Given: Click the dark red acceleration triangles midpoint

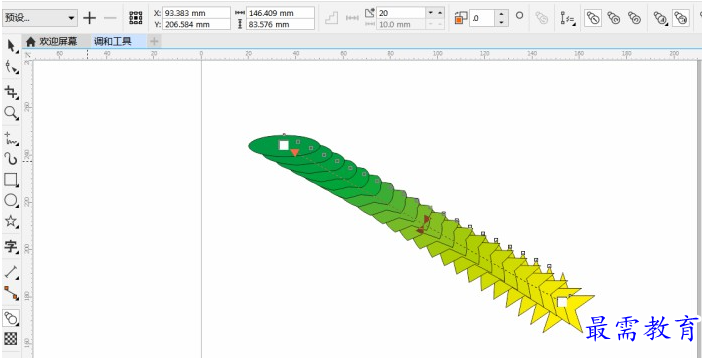Looking at the screenshot, I should pyautogui.click(x=423, y=224).
